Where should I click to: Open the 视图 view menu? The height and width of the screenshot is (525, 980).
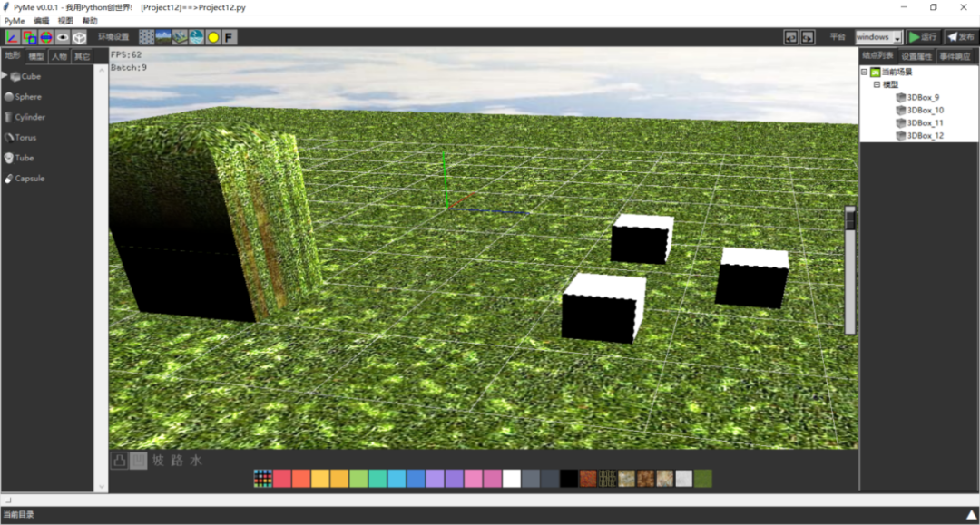[x=65, y=21]
